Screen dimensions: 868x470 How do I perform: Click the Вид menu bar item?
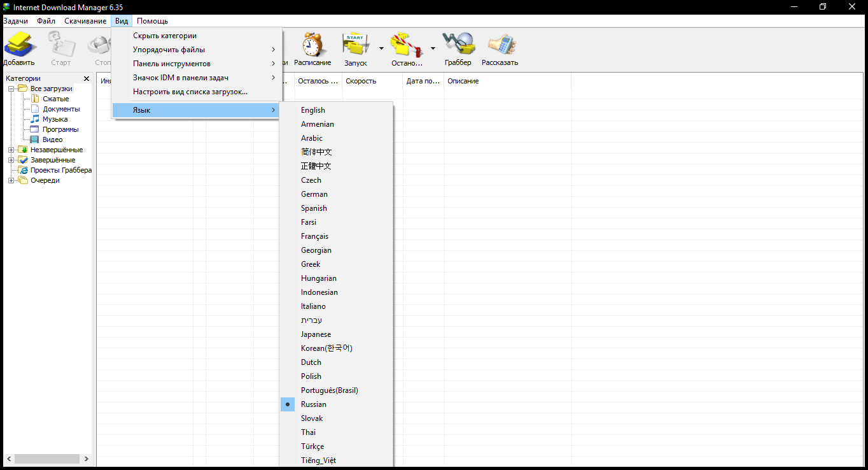[122, 21]
